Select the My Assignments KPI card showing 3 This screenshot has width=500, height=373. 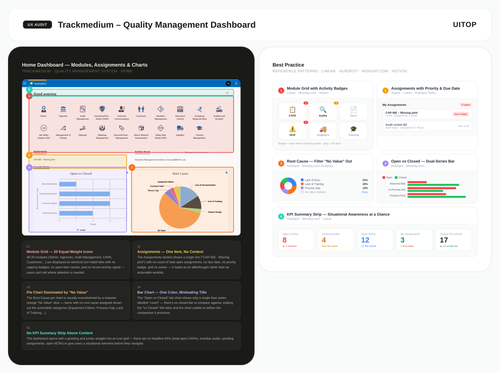point(414,240)
